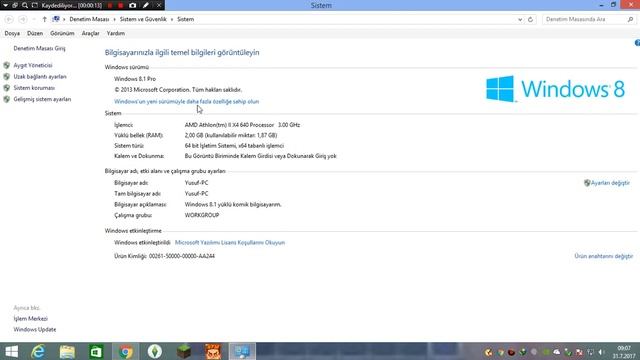Navigate to Denetim Masası breadcrumb

click(x=89, y=19)
